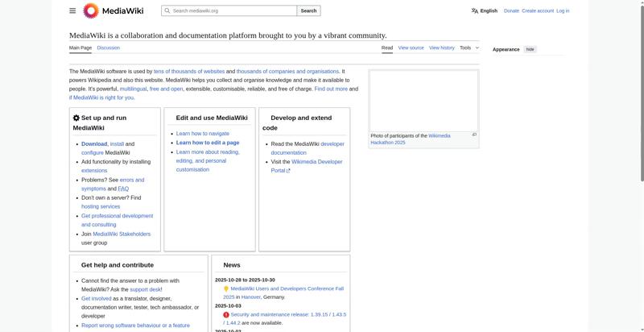Screen dimensions: 644x332
Task: Hide the Appearance panel
Action: click(x=530, y=49)
